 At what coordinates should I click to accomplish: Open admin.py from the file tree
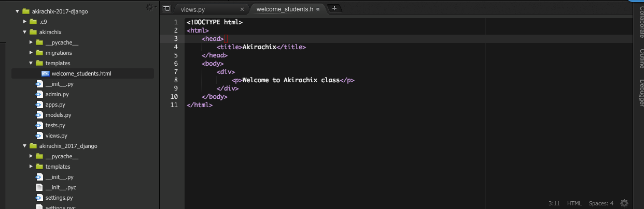pyautogui.click(x=57, y=94)
